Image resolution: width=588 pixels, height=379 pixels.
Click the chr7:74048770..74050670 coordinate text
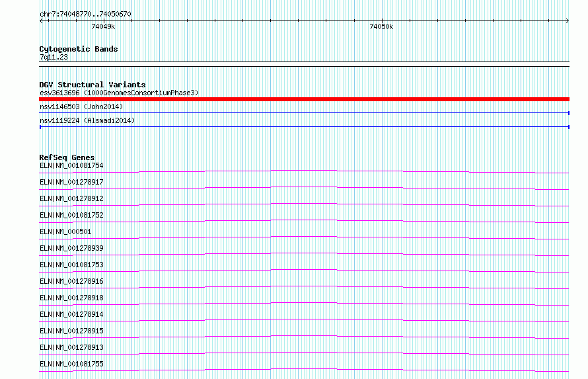(85, 14)
